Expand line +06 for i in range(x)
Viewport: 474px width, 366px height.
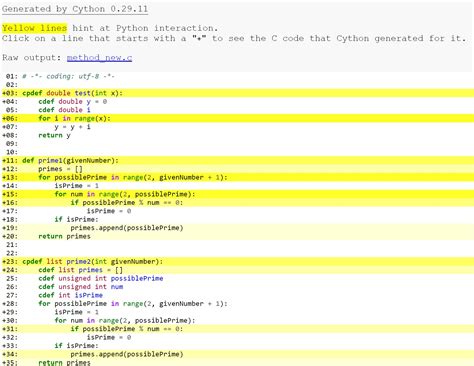[x=237, y=118]
